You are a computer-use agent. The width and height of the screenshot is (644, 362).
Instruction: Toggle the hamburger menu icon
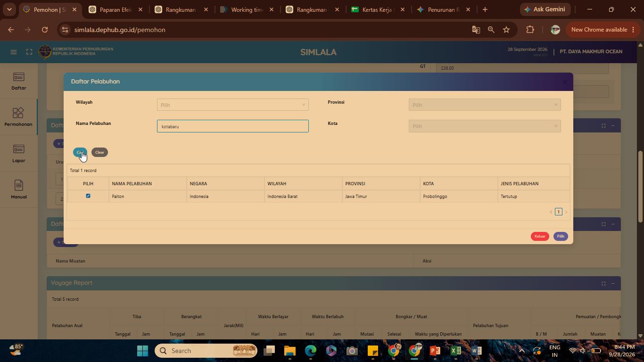[x=13, y=52]
